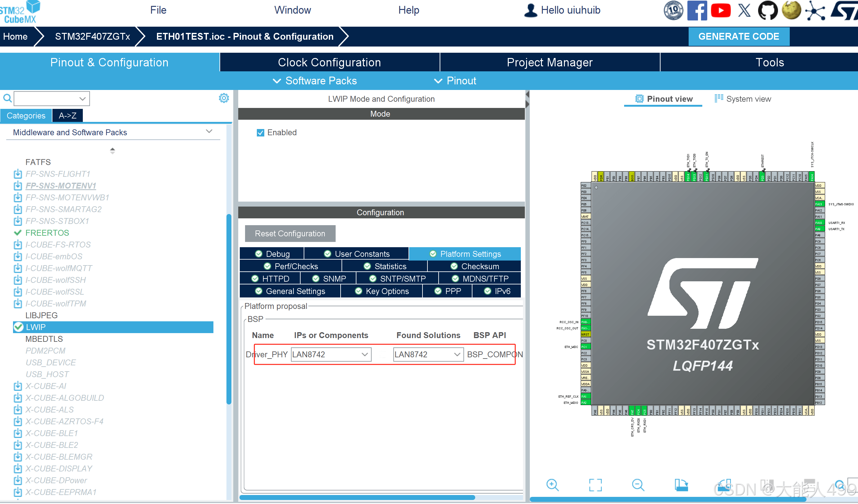
Task: Switch to A->Z sorting tab
Action: tap(67, 116)
